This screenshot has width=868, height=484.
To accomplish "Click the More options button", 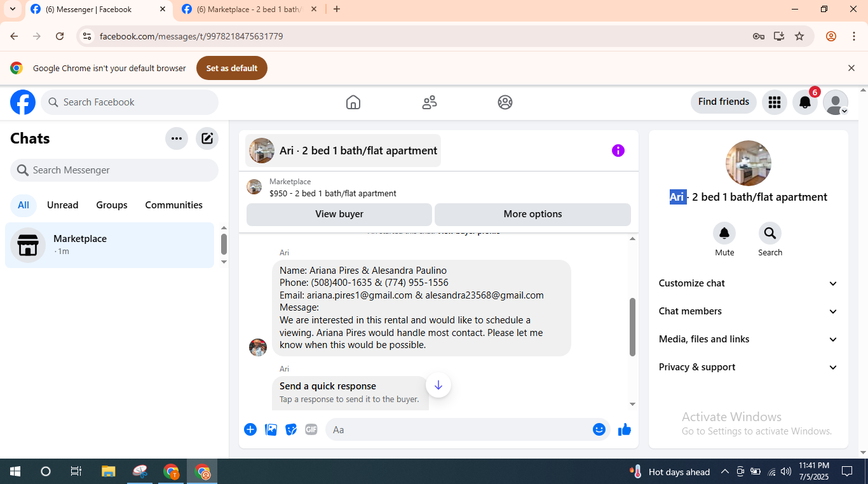I will click(532, 214).
